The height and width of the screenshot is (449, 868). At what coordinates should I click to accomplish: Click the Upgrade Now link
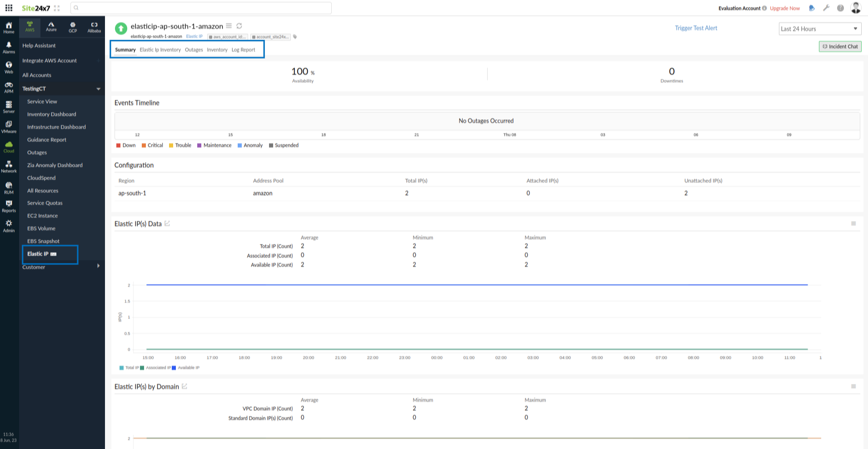[x=785, y=8]
